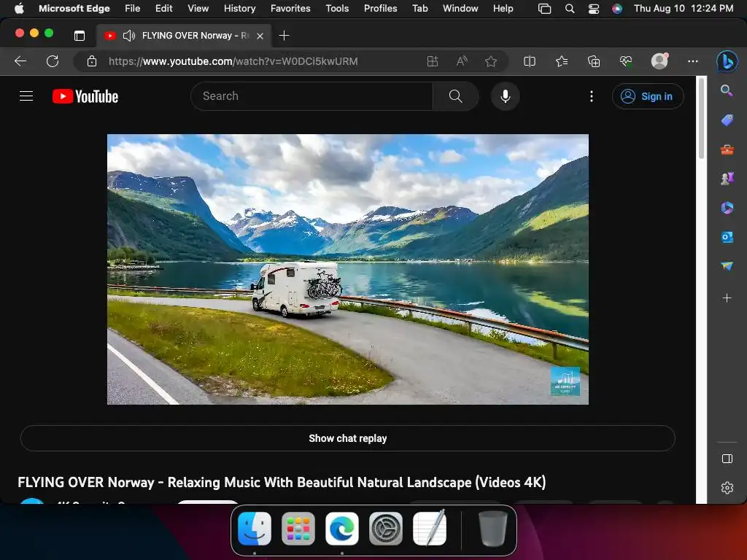747x560 pixels.
Task: Open Control Center in the menu bar
Action: (x=594, y=9)
